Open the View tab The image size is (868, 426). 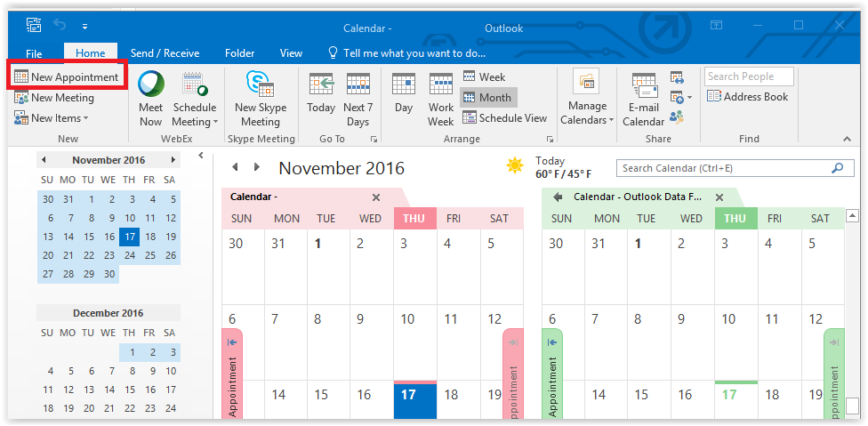[x=291, y=53]
